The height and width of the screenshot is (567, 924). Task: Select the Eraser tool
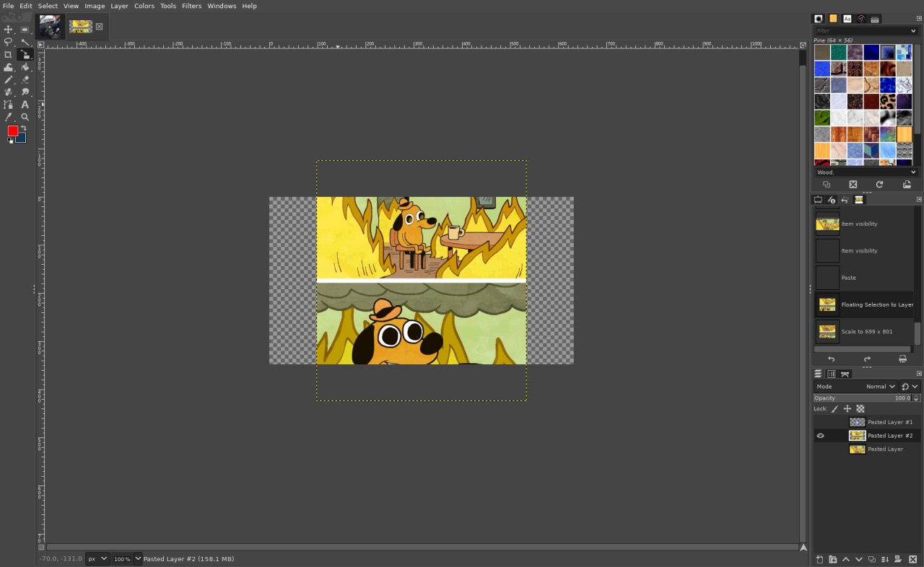click(25, 79)
